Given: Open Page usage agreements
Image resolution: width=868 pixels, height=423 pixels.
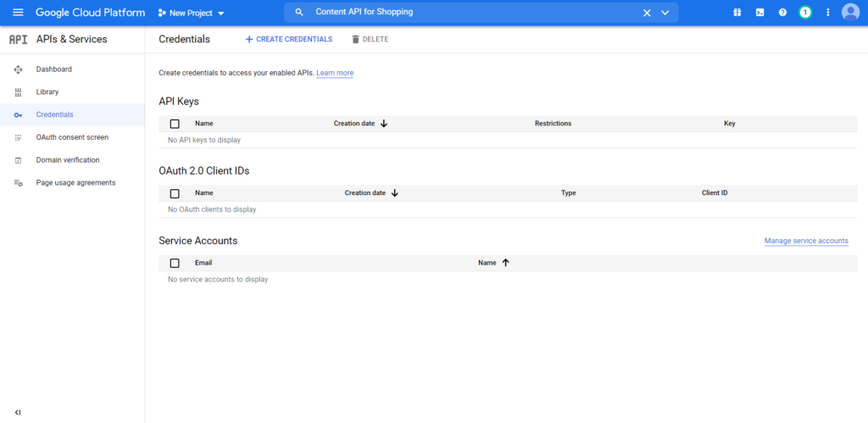Looking at the screenshot, I should point(75,183).
